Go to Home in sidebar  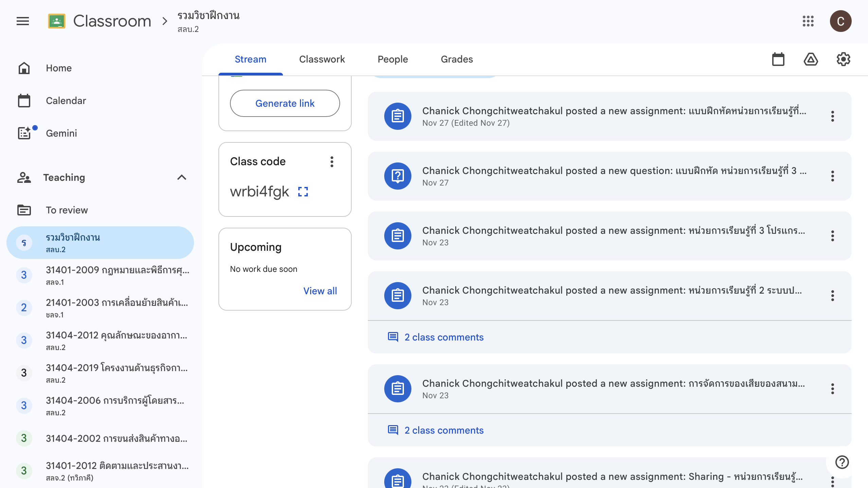(x=100, y=68)
